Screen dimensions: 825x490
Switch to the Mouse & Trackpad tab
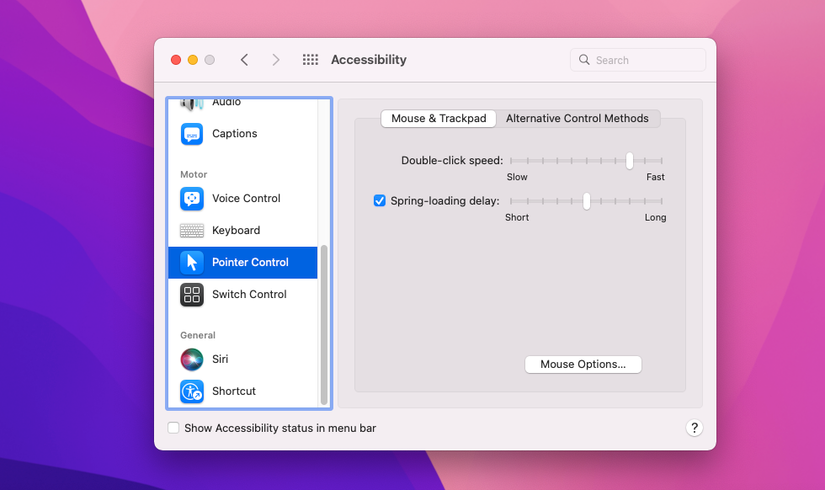pos(438,118)
